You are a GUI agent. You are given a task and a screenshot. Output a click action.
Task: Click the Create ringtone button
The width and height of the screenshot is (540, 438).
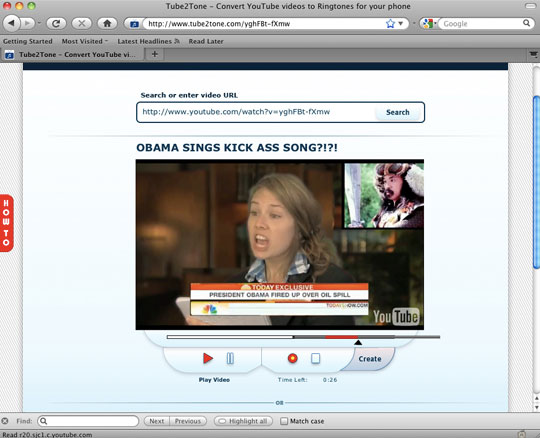(370, 359)
